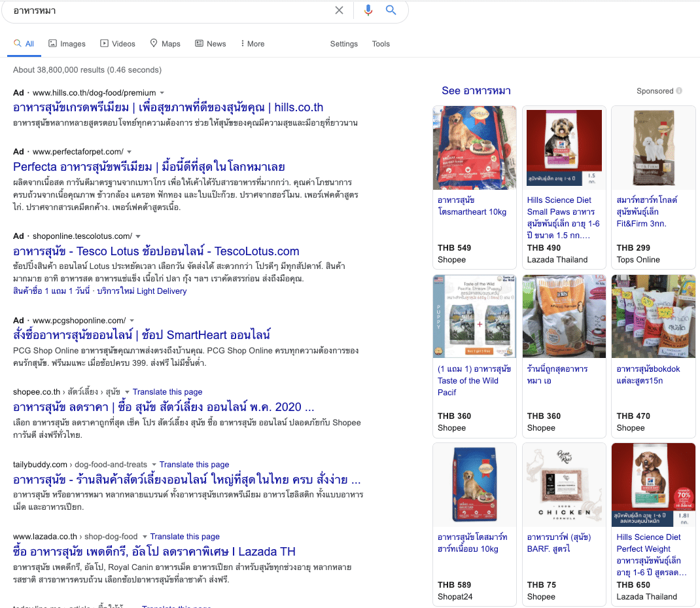The image size is (700, 608).
Task: Click the Fit&Firm Tops Online product title
Action: [646, 212]
